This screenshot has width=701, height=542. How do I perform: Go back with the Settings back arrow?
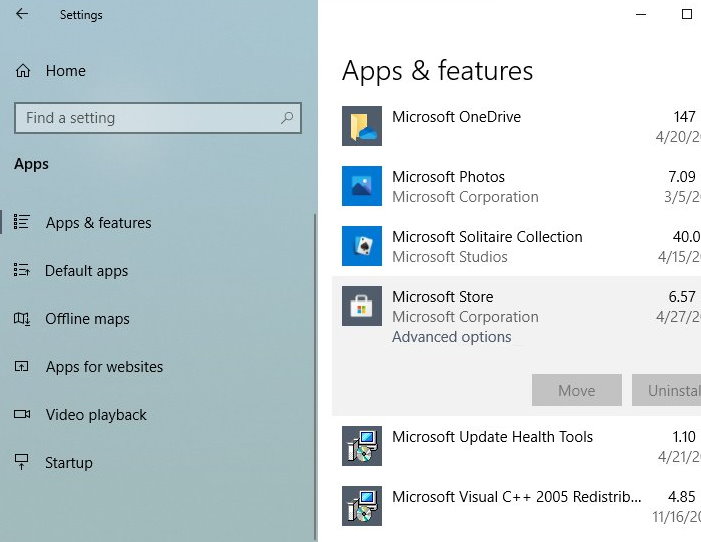pyautogui.click(x=21, y=14)
